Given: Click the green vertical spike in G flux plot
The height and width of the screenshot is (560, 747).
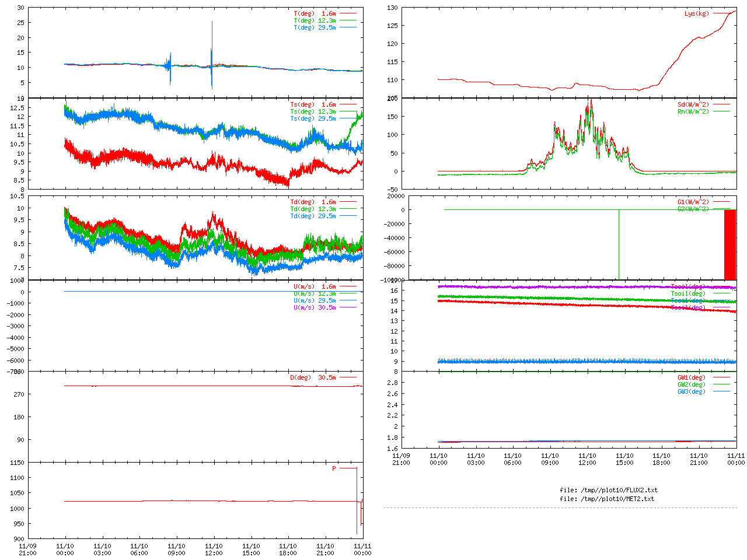Looking at the screenshot, I should [619, 244].
